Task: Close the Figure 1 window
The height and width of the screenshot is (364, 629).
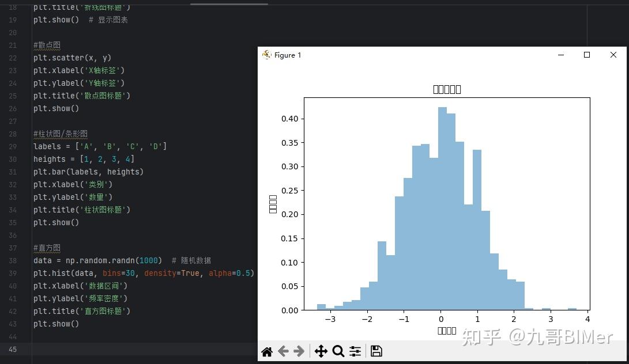Action: pos(613,55)
